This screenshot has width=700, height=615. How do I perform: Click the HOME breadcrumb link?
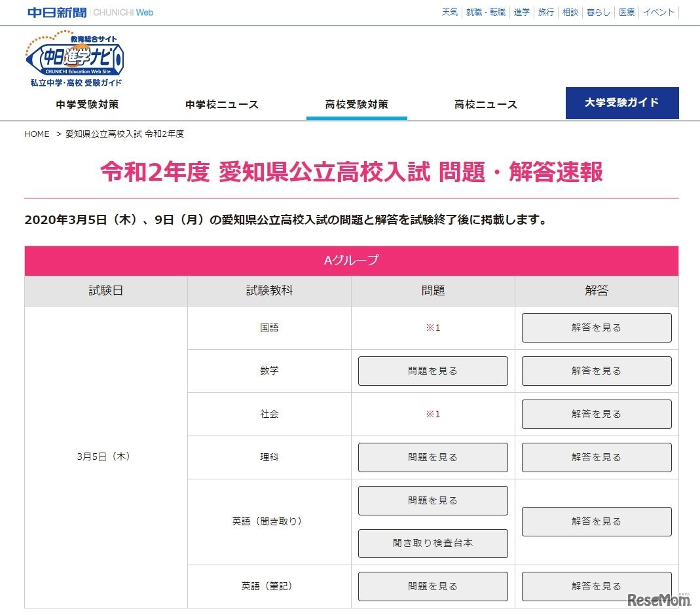37,134
